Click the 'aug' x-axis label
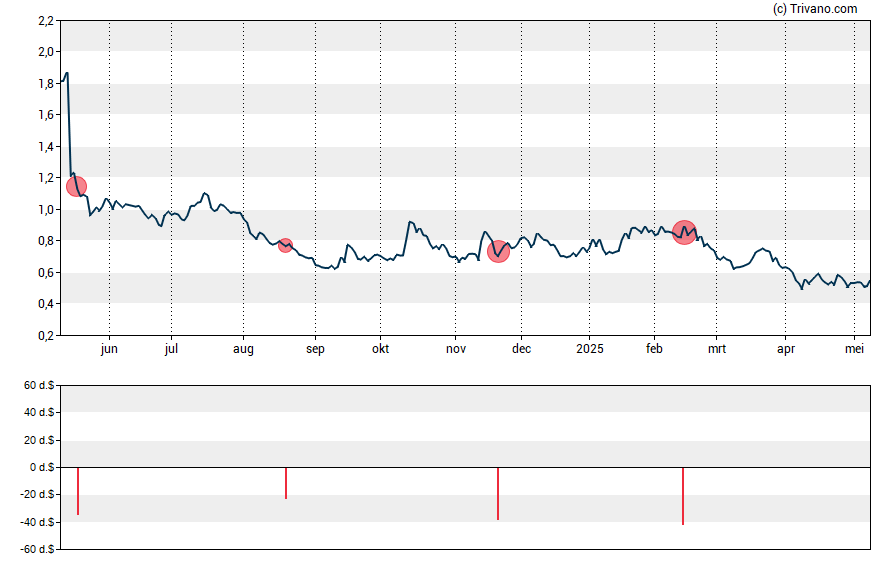The image size is (888, 565). [243, 349]
